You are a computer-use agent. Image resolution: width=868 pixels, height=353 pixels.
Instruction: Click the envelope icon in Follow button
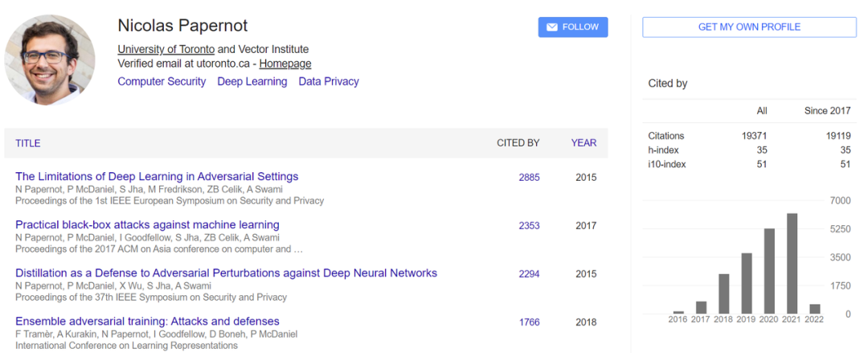552,27
